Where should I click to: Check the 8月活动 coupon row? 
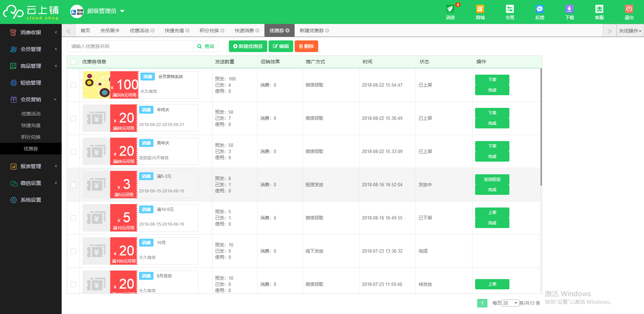[73, 285]
